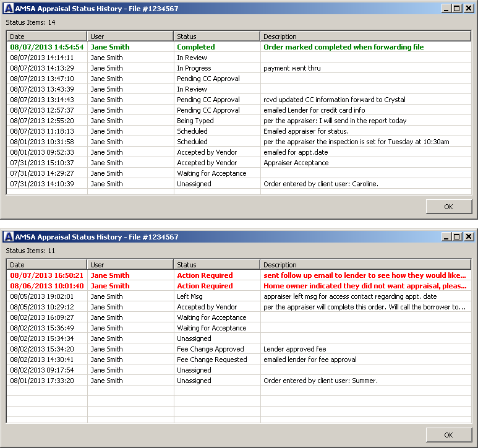This screenshot has width=478, height=448.
Task: Select the 'Fee Change Requested' status cell
Action: tap(212, 360)
